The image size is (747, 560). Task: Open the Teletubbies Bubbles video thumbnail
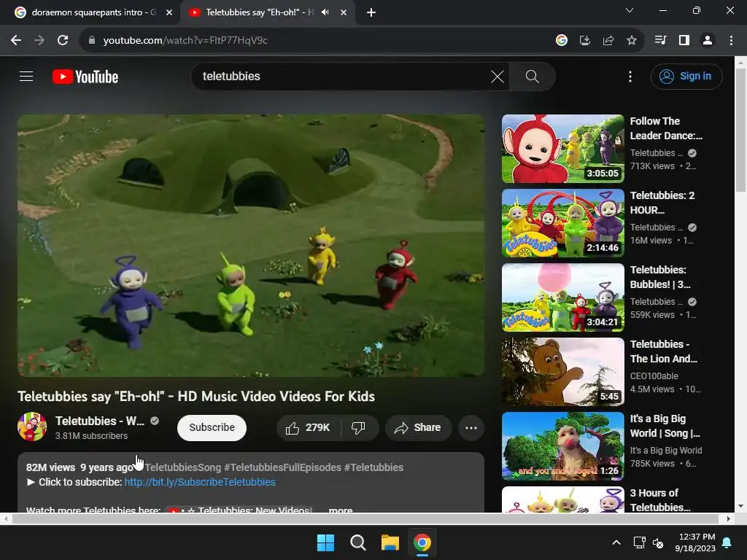pyautogui.click(x=562, y=297)
